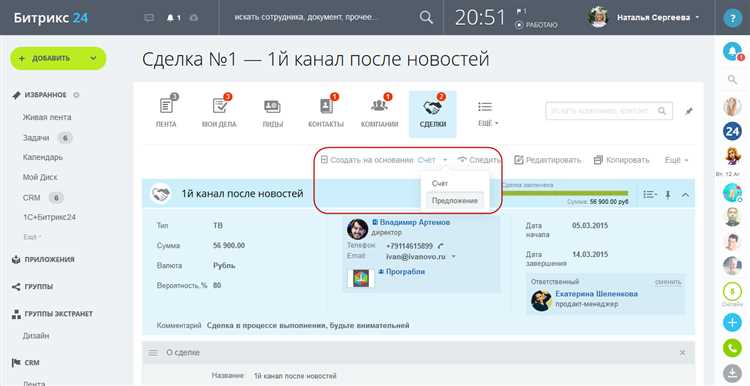Open CRM item under Избранное
Viewport: 750px width, 386px height.
pyautogui.click(x=32, y=198)
